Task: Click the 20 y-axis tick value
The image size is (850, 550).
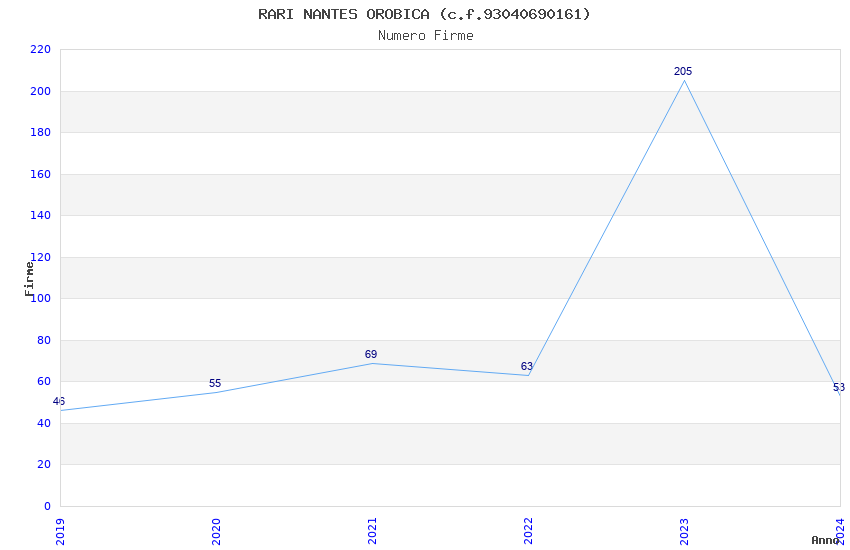Action: (x=44, y=464)
